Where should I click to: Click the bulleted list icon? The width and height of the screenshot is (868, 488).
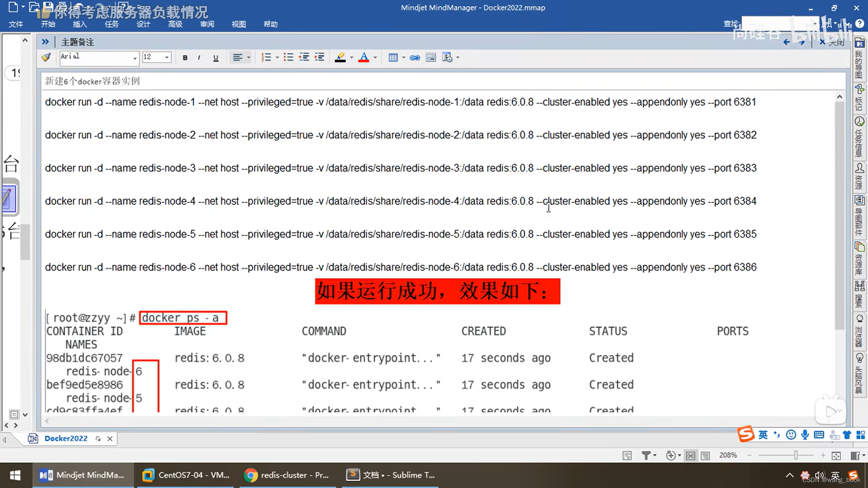pyautogui.click(x=288, y=57)
